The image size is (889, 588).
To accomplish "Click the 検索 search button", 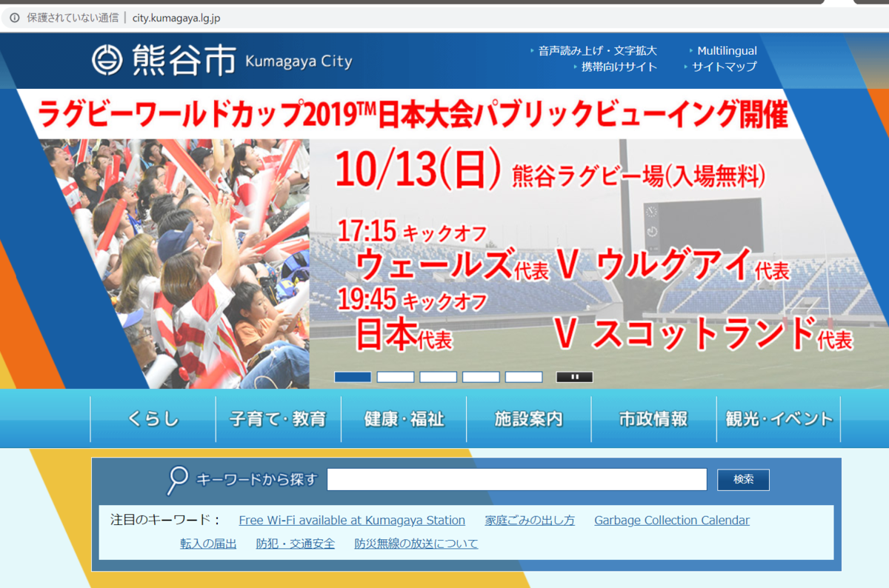I will [743, 480].
